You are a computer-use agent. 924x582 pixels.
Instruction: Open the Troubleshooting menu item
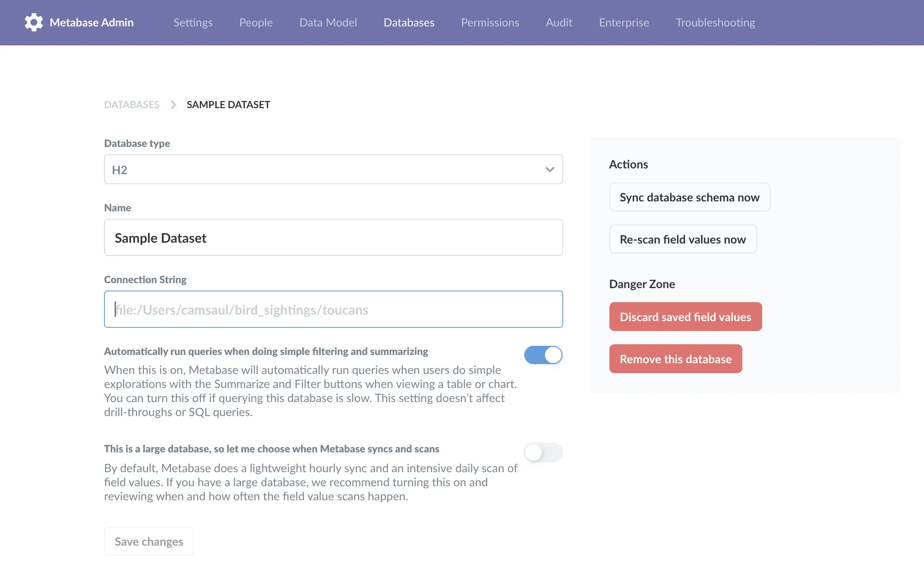pyautogui.click(x=715, y=23)
